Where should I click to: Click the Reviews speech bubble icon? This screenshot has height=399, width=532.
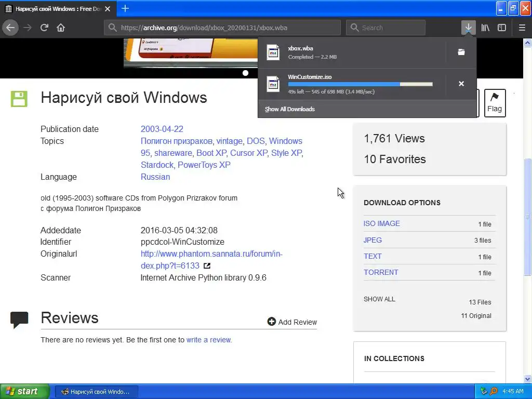(19, 320)
